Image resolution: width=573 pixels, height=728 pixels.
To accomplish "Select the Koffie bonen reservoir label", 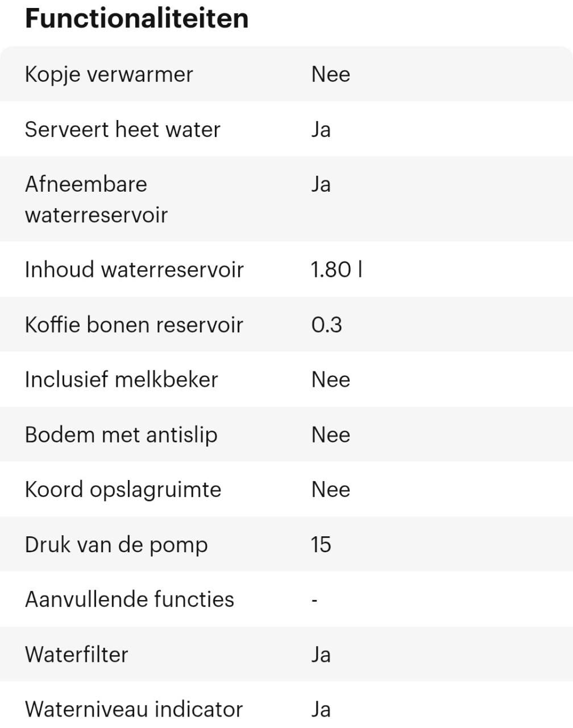I will [x=134, y=325].
